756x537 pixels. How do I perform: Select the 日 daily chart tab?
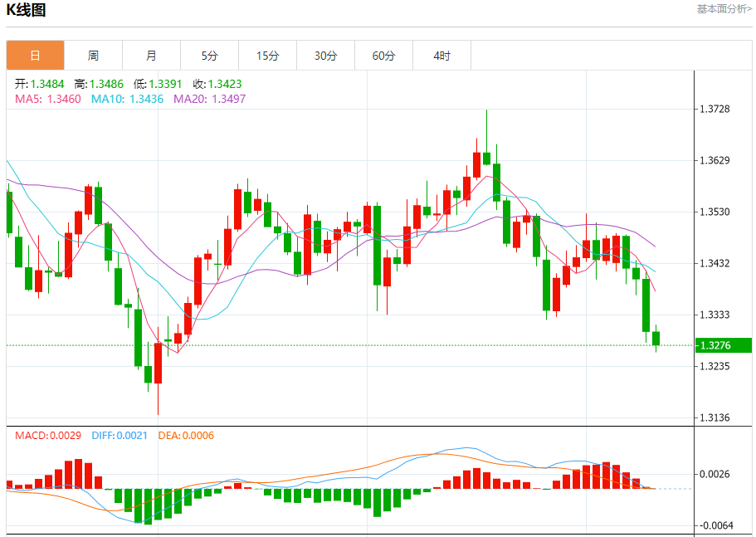[x=35, y=56]
